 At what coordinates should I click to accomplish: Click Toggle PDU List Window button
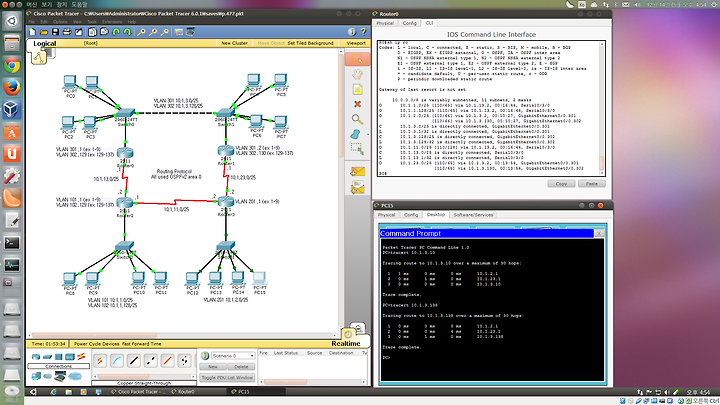coord(227,377)
